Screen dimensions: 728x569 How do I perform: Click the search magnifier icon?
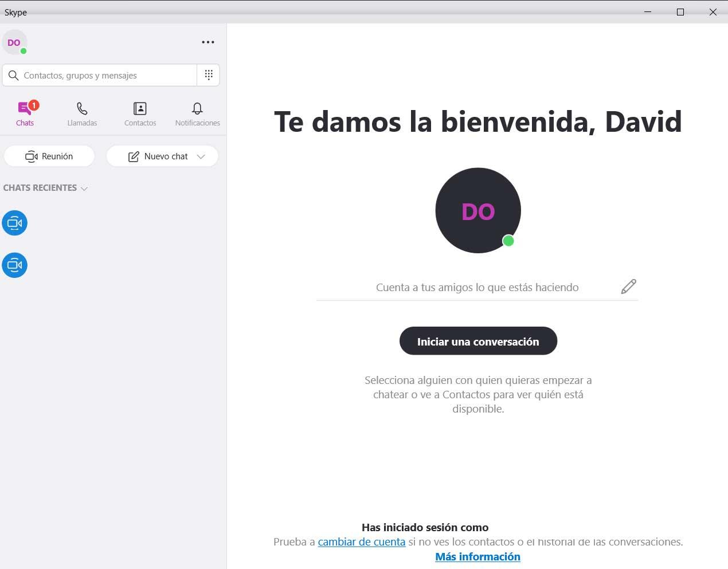(14, 75)
